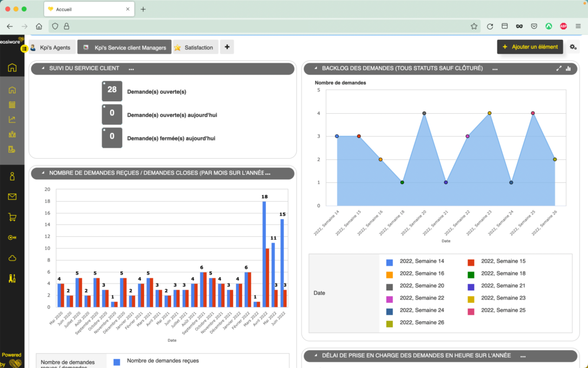The image size is (588, 368).
Task: Click the Semaine 20 data point on chart
Action: pos(424,113)
